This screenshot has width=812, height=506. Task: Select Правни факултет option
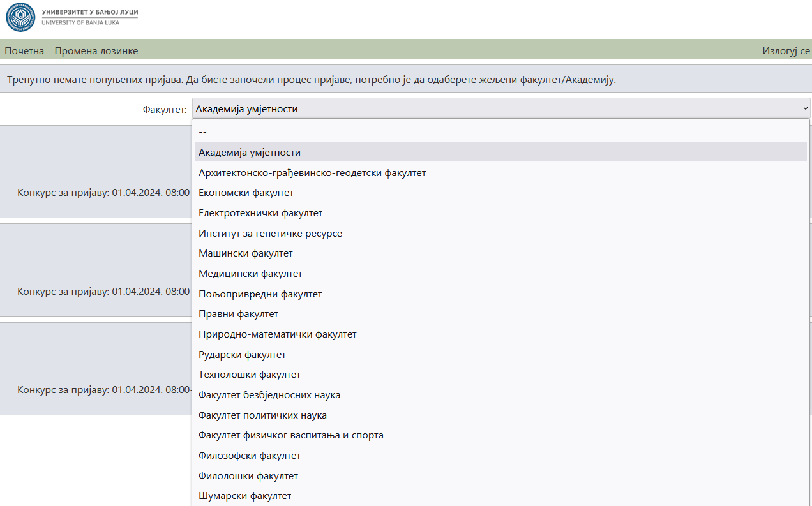pos(238,314)
